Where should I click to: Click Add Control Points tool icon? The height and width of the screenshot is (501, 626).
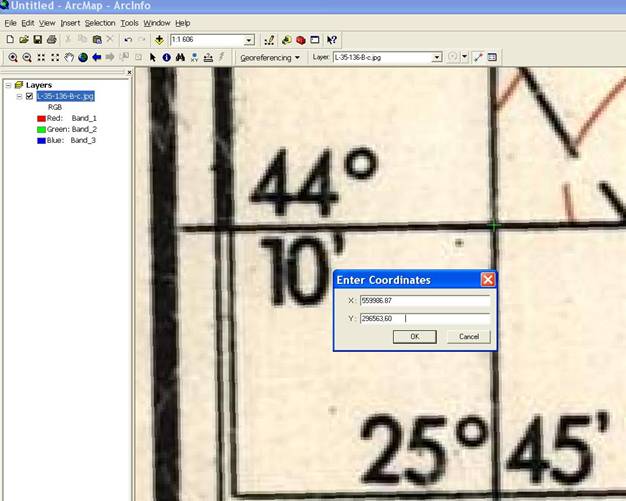click(478, 58)
